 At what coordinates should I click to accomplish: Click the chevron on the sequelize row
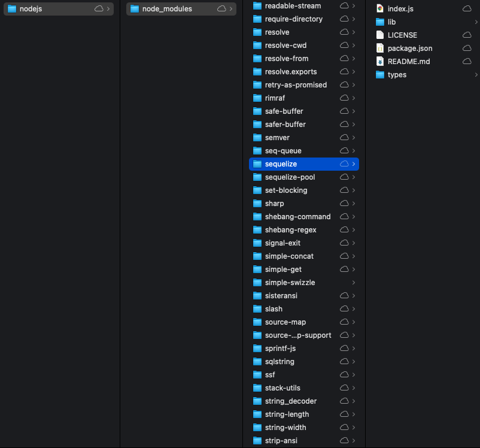tap(354, 164)
